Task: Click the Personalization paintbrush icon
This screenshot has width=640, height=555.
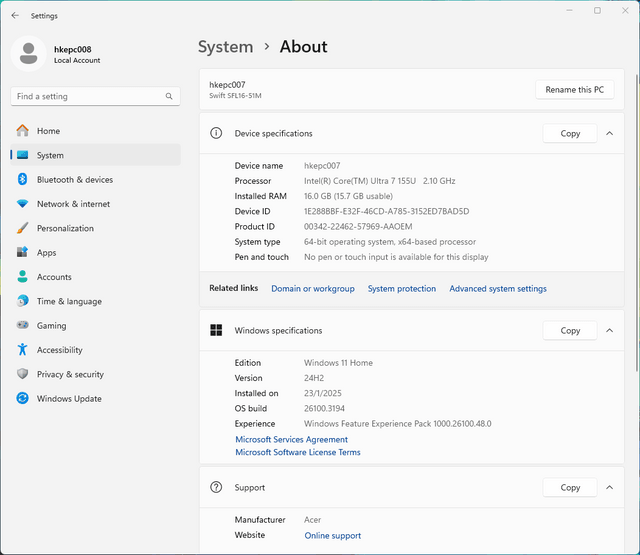Action: click(x=22, y=228)
